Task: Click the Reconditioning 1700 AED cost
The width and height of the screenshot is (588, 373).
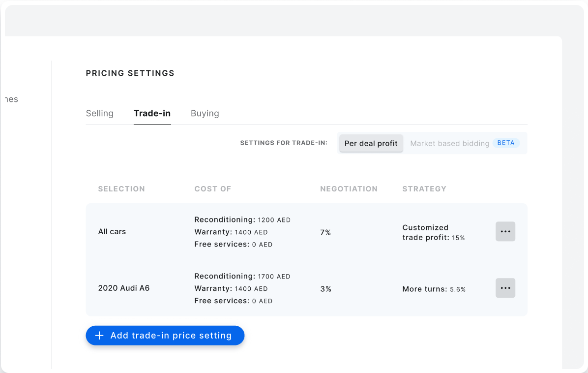Action: coord(242,277)
